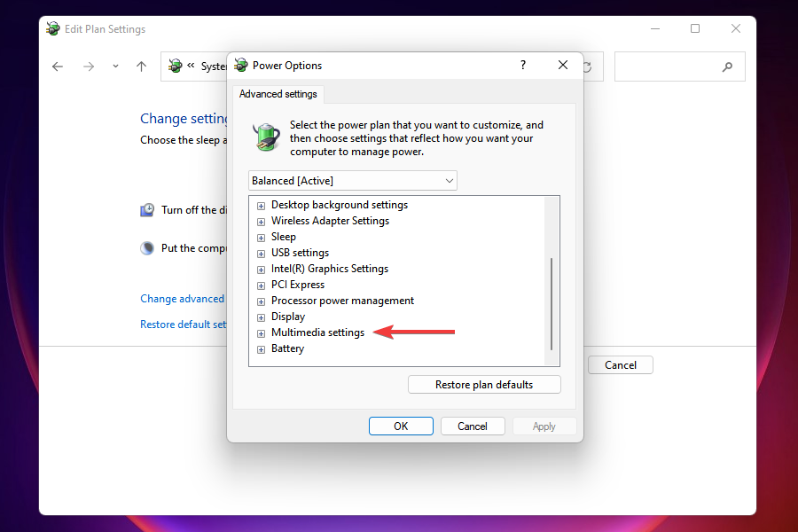Screen dimensions: 798x532
Task: Select the Sleep label in tree
Action: click(284, 237)
